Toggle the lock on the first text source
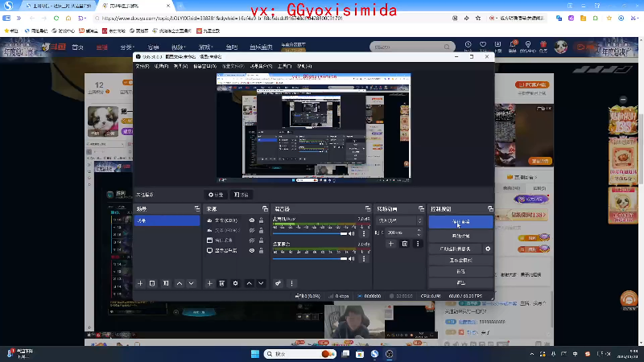 [261, 220]
